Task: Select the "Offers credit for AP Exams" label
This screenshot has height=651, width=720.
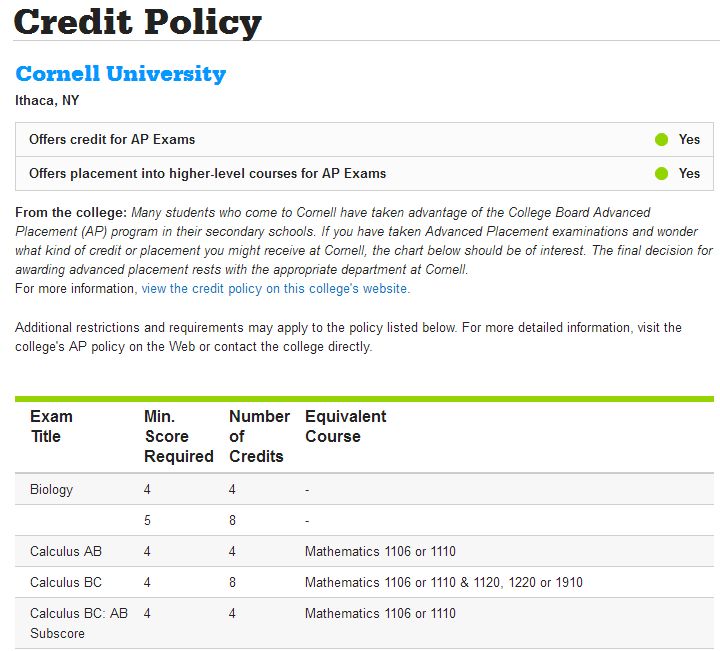Action: click(112, 139)
